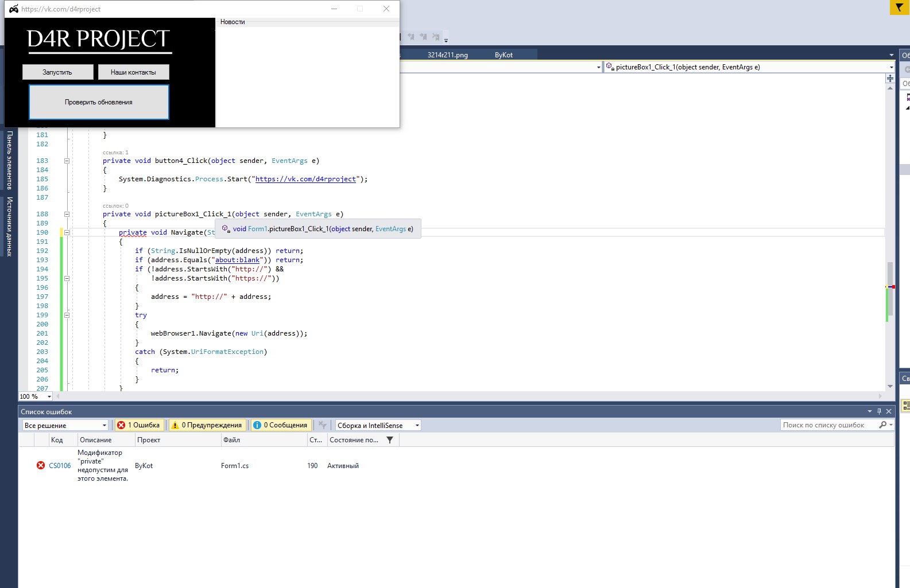Click the underlined private keyword on line 190

click(x=133, y=232)
